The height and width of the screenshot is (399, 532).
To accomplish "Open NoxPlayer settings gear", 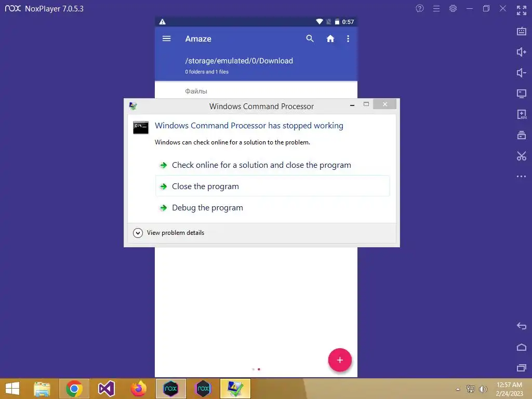I will (x=453, y=8).
